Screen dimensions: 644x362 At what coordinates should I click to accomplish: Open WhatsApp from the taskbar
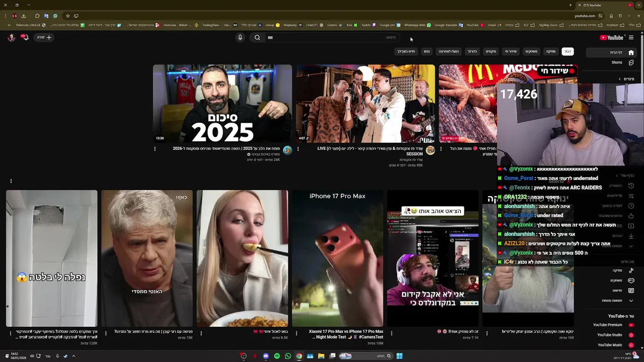288,356
